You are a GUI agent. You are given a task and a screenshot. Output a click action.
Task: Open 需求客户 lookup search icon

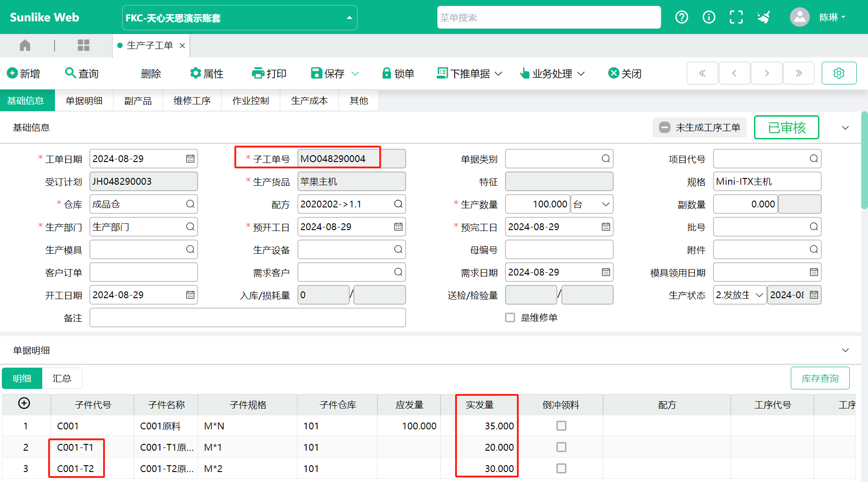point(398,272)
